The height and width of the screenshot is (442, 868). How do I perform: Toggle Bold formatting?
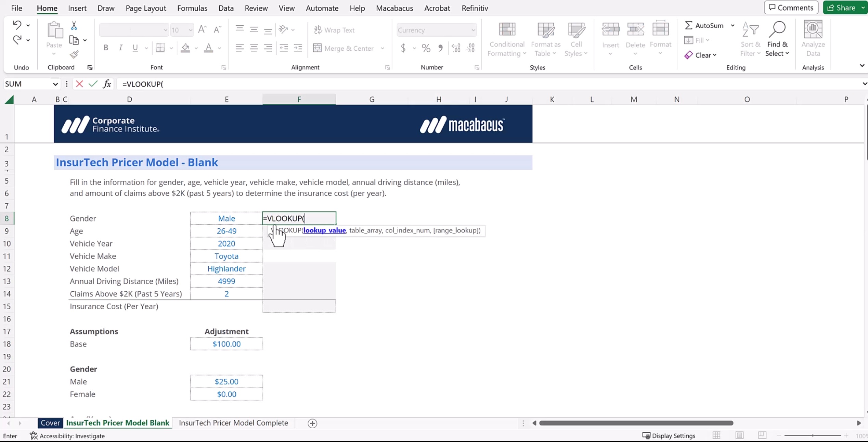click(x=106, y=48)
